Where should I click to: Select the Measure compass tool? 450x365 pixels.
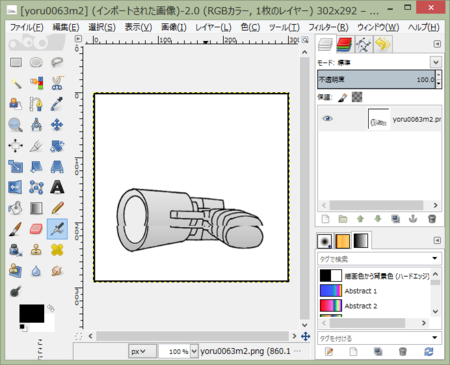pyautogui.click(x=36, y=125)
